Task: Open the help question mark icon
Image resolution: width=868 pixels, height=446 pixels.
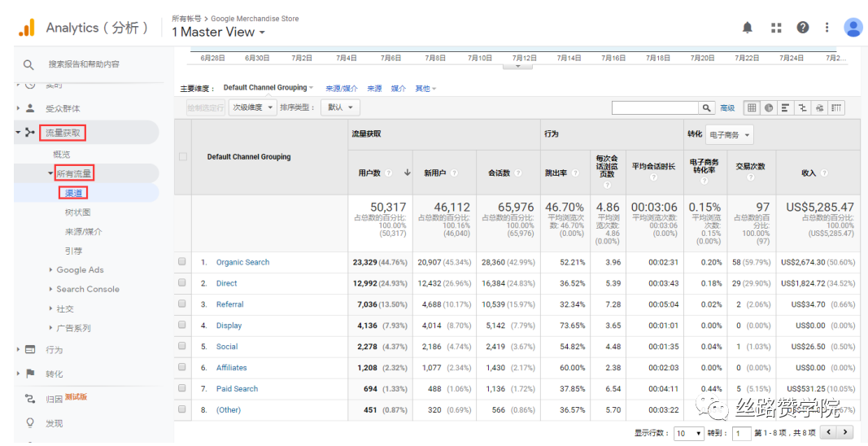Action: click(802, 27)
